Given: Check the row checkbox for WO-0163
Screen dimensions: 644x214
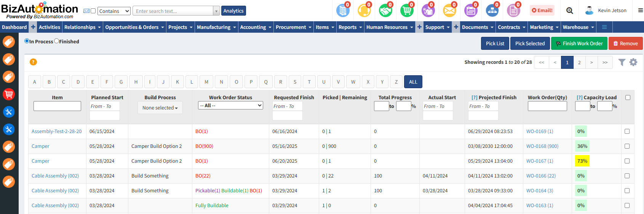Looking at the screenshot, I should click(x=627, y=205).
